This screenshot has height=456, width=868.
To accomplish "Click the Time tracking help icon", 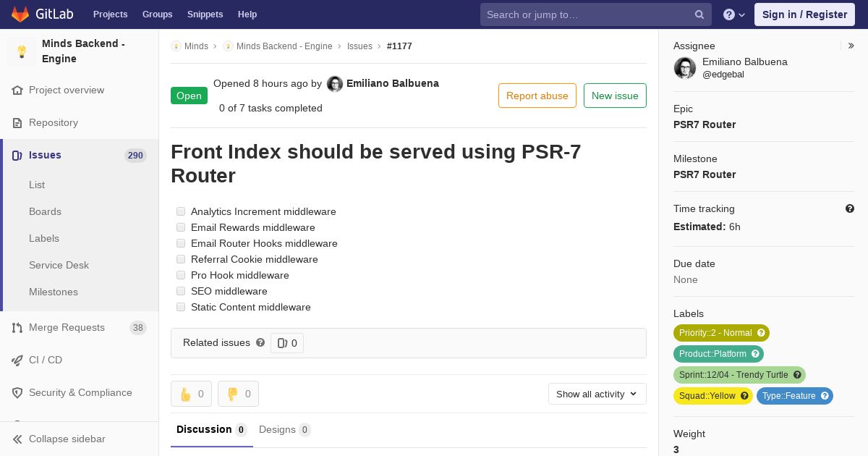I will (850, 208).
